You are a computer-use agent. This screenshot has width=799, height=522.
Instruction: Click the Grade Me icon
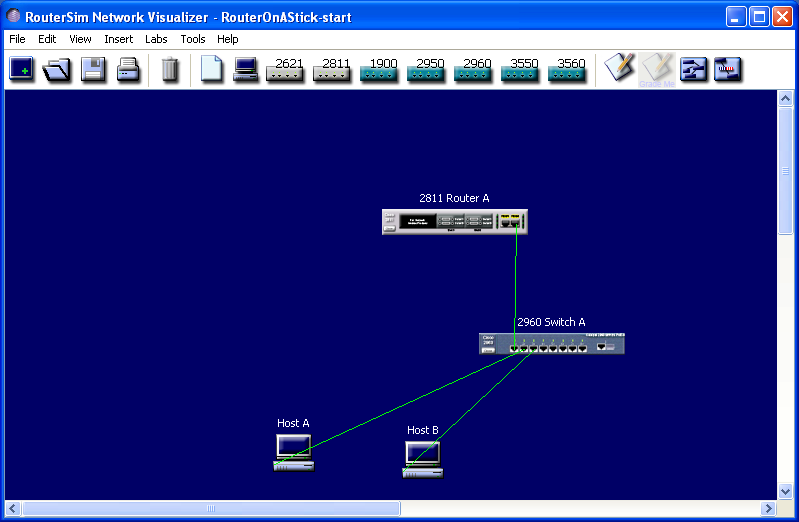657,70
